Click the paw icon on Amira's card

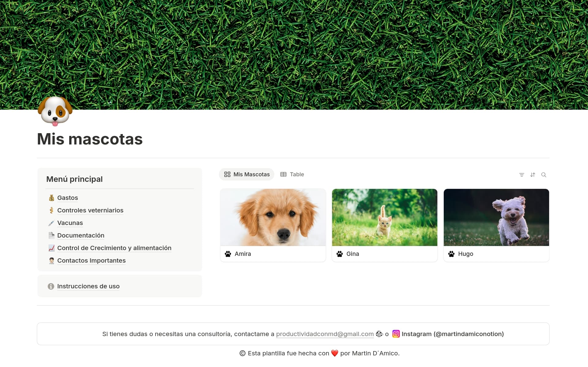(x=228, y=254)
